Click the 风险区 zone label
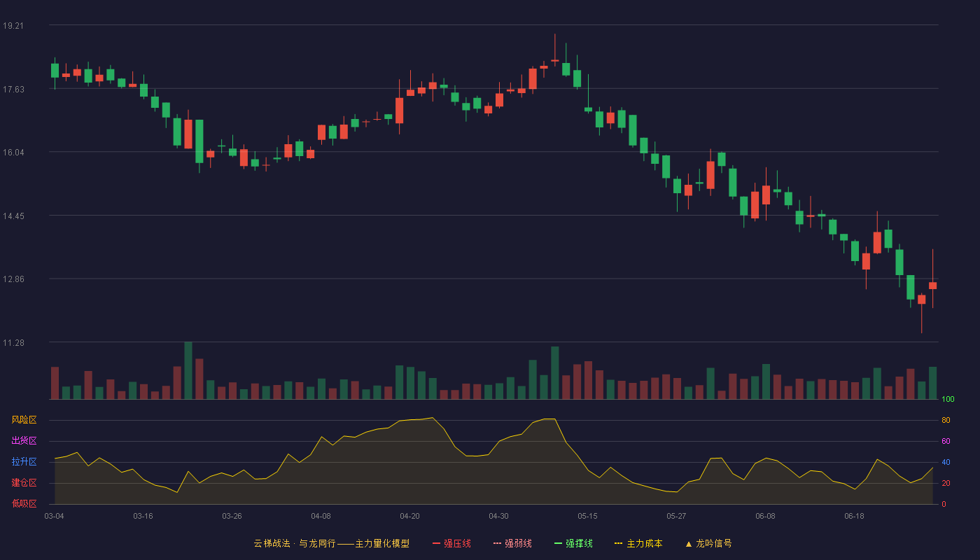The height and width of the screenshot is (560, 980). pyautogui.click(x=24, y=420)
